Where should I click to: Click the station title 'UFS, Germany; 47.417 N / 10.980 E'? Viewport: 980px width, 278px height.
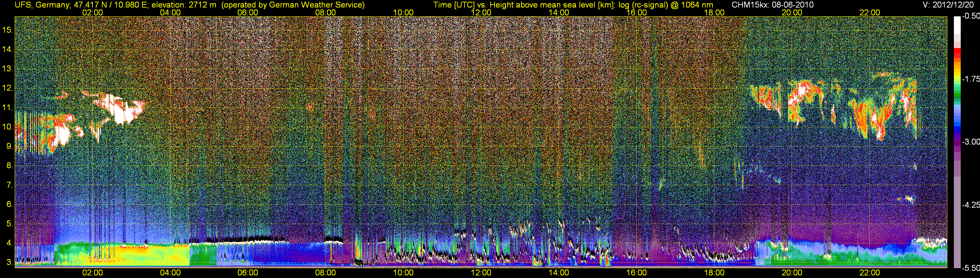click(82, 5)
